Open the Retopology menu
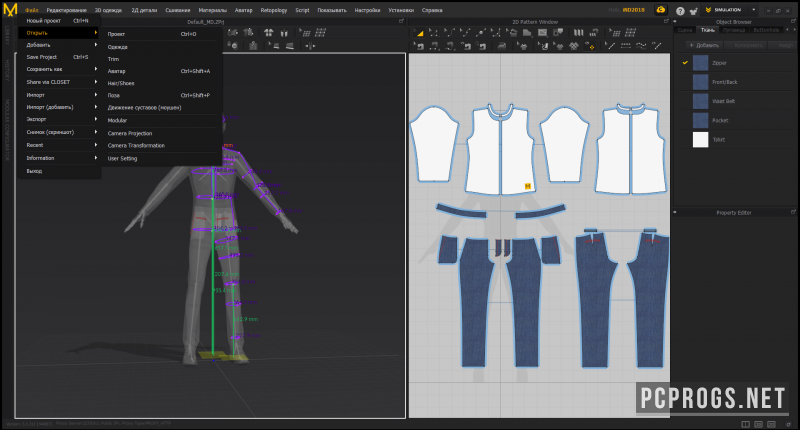This screenshot has width=800, height=430. click(273, 10)
